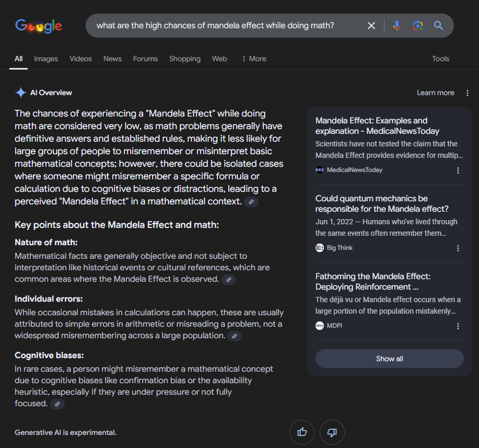The height and width of the screenshot is (448, 479).
Task: Clear the search query with X
Action: 371,26
